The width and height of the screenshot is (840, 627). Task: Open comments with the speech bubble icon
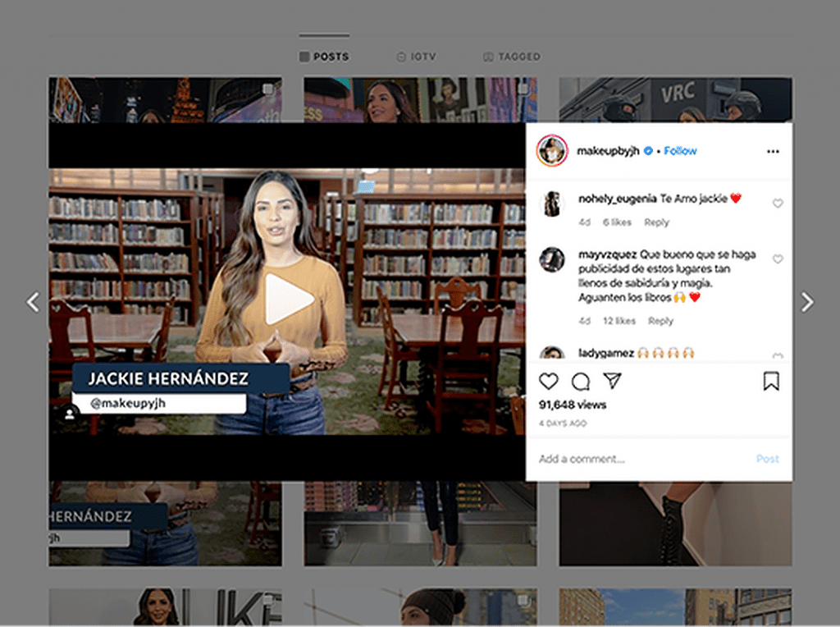[x=581, y=382]
